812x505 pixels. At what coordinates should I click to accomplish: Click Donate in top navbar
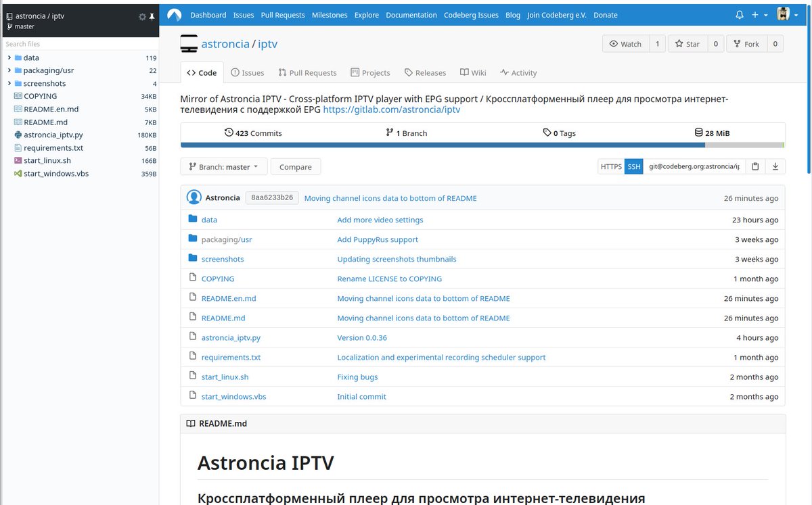click(606, 15)
